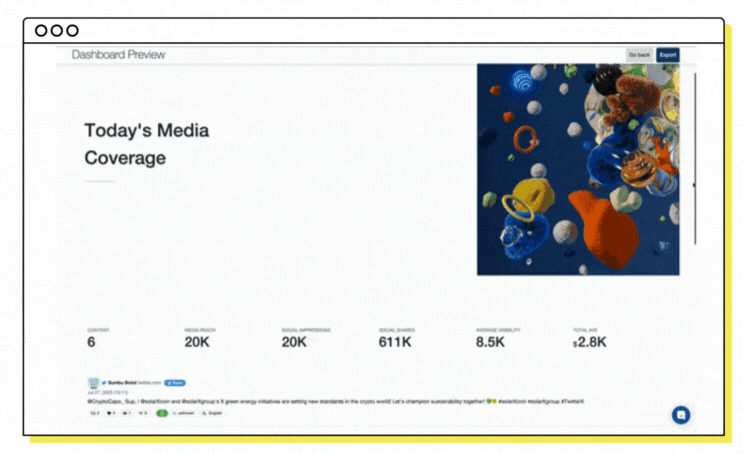Click the Export button
The height and width of the screenshot is (453, 743).
pyautogui.click(x=667, y=55)
